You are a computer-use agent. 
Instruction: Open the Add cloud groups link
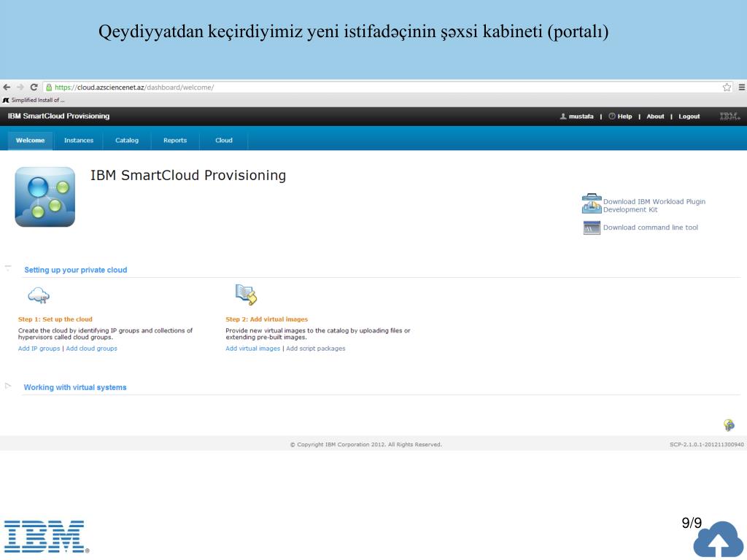click(x=91, y=349)
